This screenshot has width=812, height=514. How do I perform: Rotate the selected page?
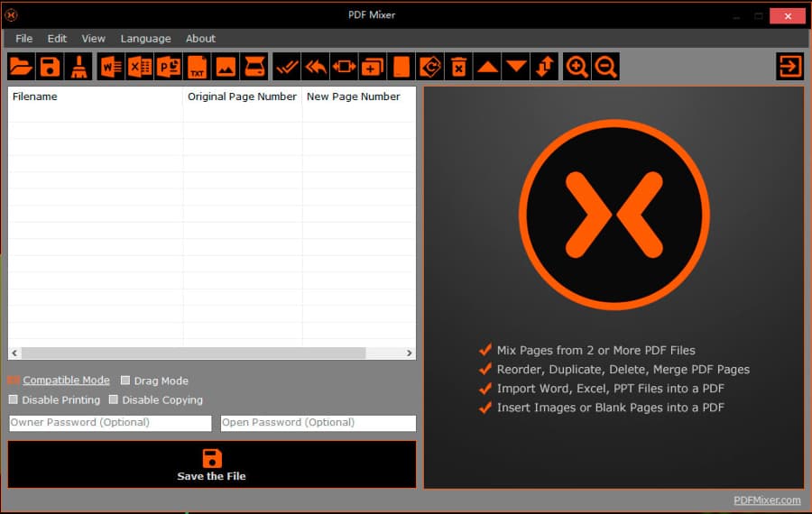tap(429, 67)
